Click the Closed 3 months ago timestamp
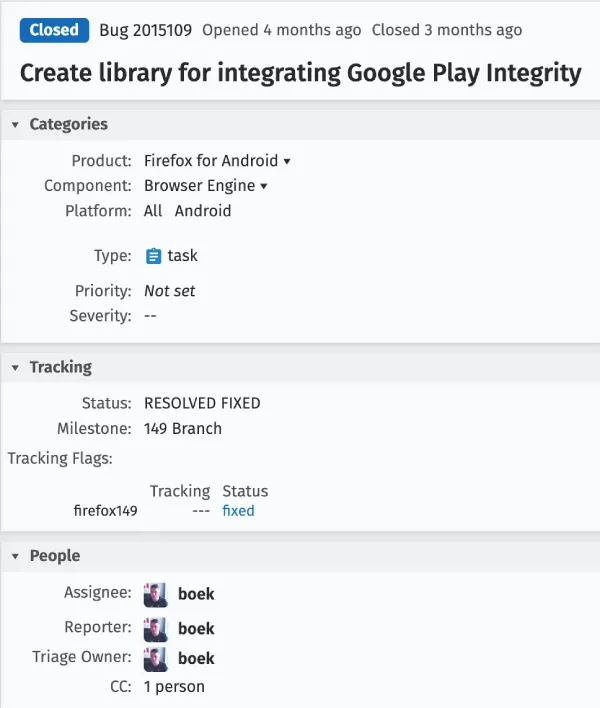This screenshot has width=600, height=708. tap(447, 30)
